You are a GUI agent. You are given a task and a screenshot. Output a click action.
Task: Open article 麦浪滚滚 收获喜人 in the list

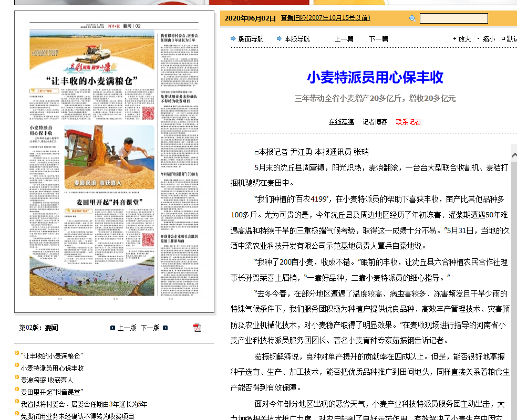[47, 380]
